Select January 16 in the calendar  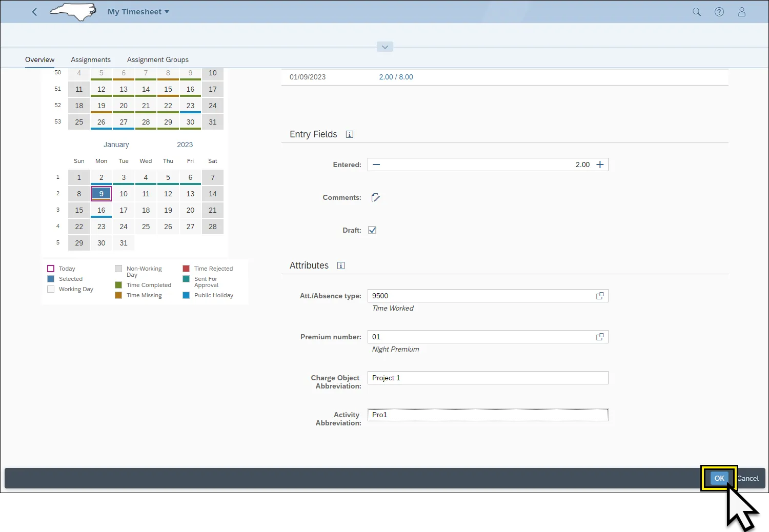click(102, 210)
